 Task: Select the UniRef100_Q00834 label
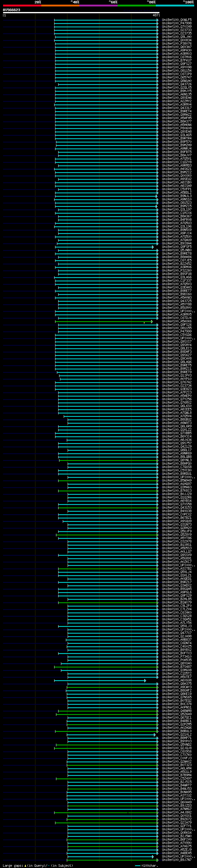(x=177, y=40)
